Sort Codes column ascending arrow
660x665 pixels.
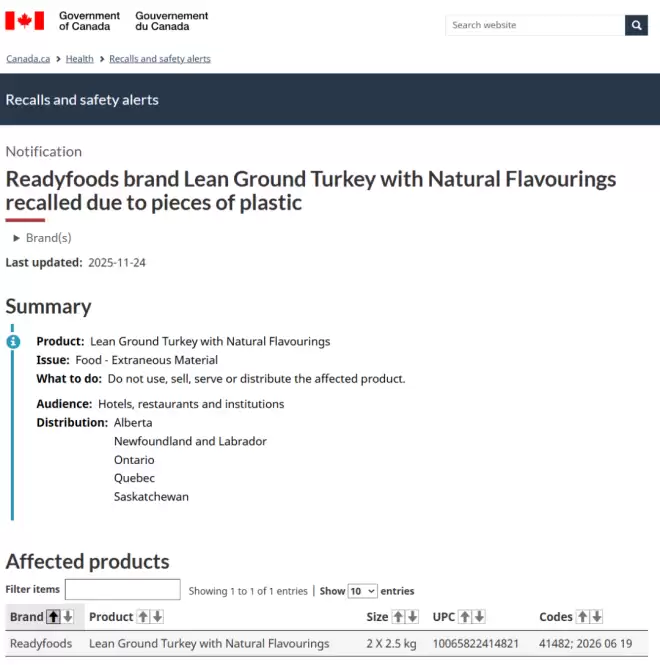tap(583, 616)
